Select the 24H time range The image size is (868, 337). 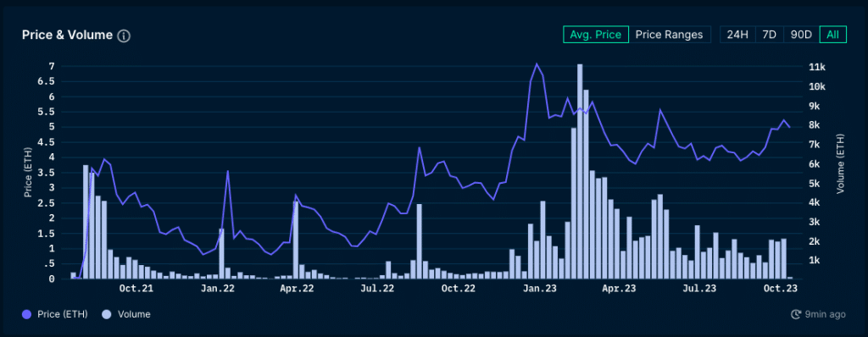point(737,35)
